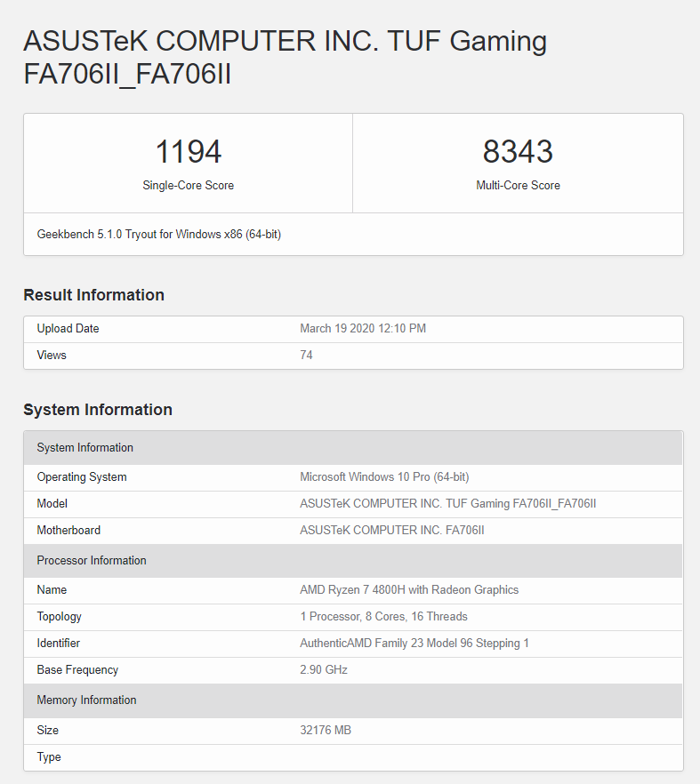The image size is (700, 784).
Task: Click the memory Size label
Action: 47,730
